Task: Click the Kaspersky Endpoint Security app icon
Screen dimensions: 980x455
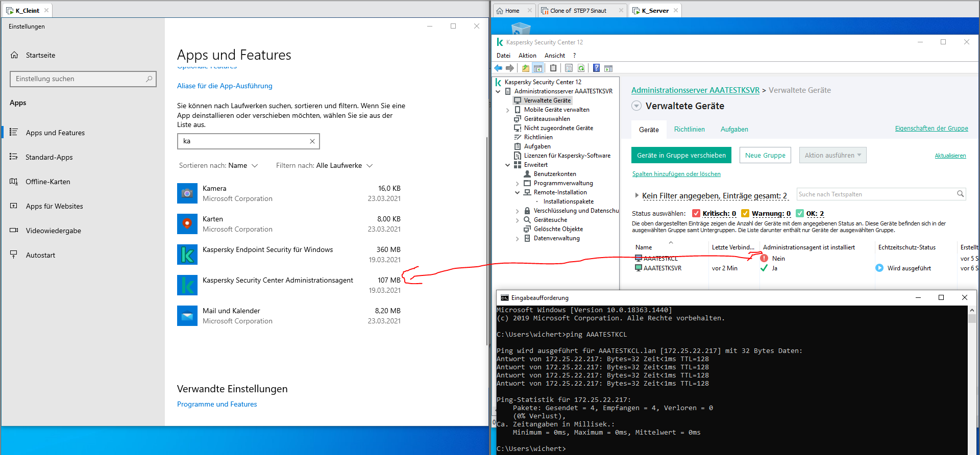Action: (x=187, y=255)
